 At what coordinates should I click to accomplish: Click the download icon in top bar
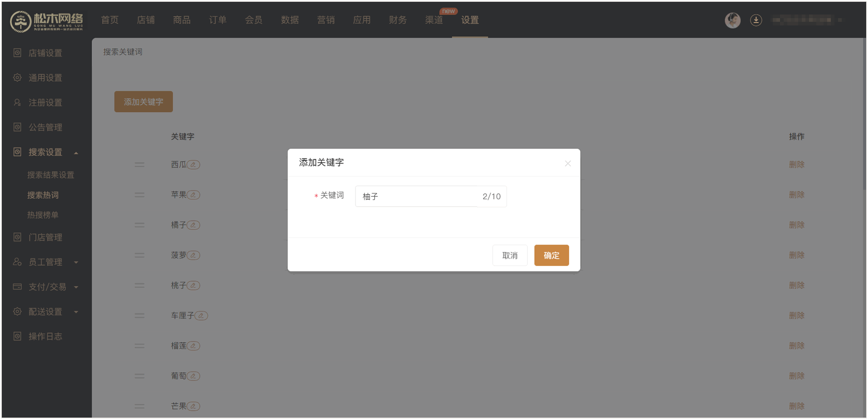pos(756,20)
